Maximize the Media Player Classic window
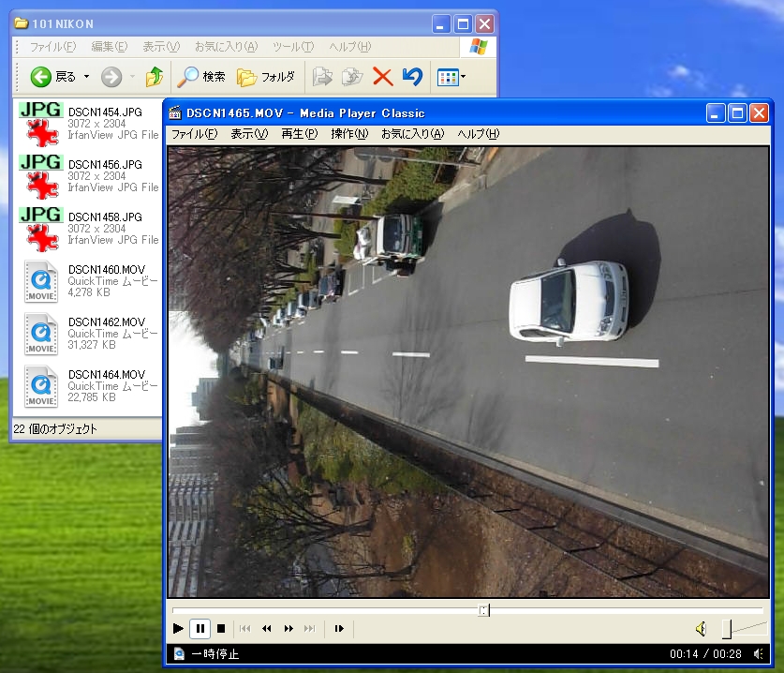784x673 pixels. [x=737, y=113]
